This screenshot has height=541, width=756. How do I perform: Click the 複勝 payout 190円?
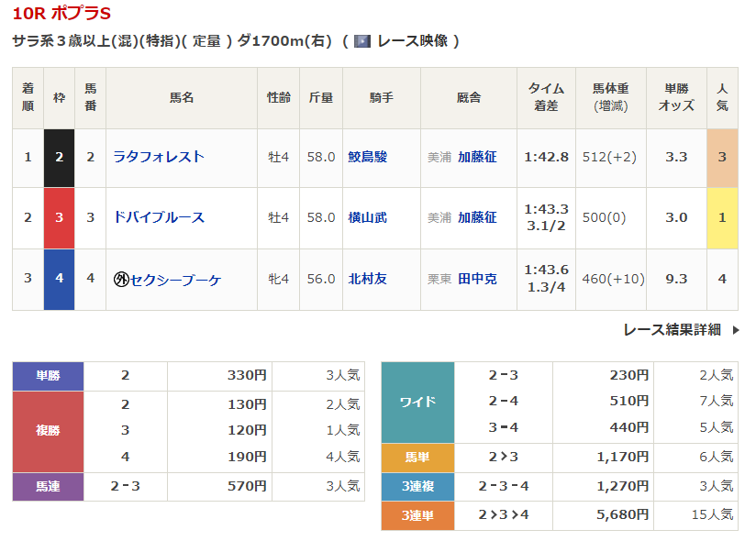(247, 457)
